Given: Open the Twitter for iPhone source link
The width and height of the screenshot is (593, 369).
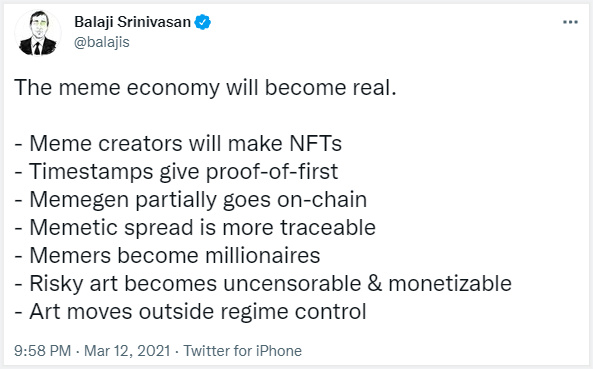Looking at the screenshot, I should click(x=243, y=351).
